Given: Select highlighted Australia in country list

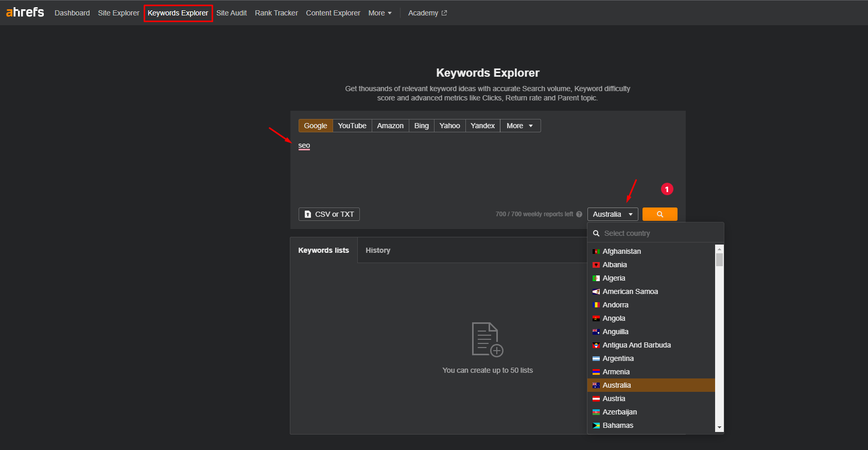Looking at the screenshot, I should point(651,385).
